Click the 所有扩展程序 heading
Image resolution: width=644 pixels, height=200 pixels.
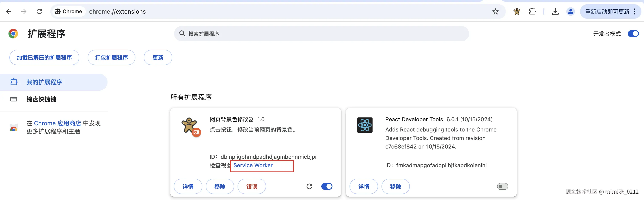click(191, 97)
